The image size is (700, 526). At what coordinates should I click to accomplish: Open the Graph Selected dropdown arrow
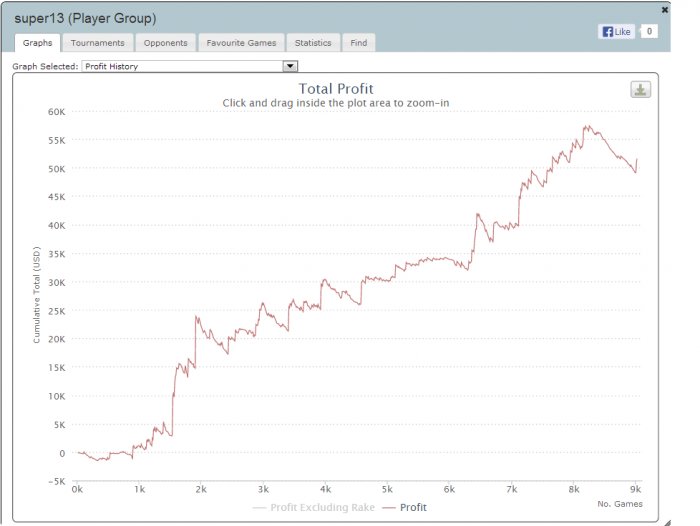click(290, 66)
